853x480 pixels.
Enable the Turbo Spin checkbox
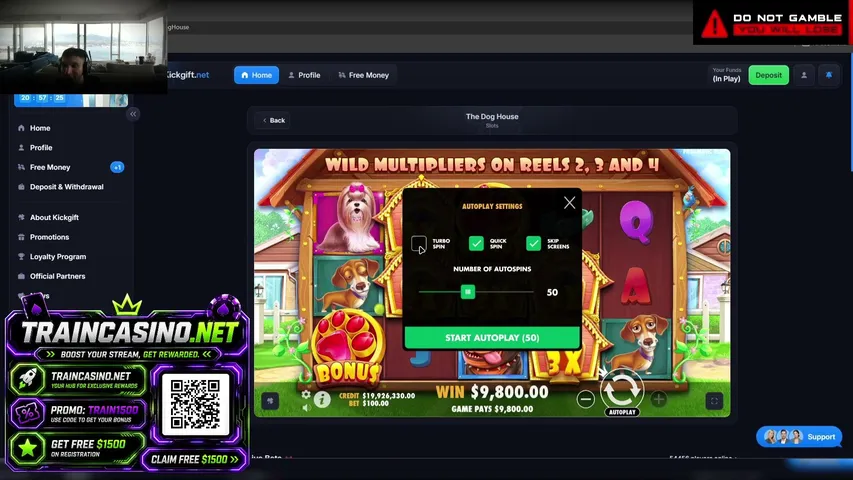[x=418, y=243]
